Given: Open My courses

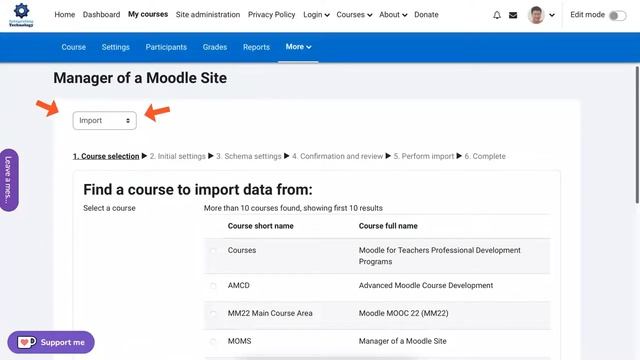Looking at the screenshot, I should pos(148,14).
